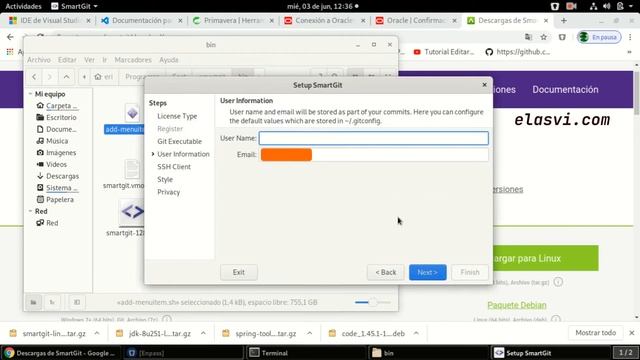Open Ver menu in file manager
The image size is (640, 360).
89,60
